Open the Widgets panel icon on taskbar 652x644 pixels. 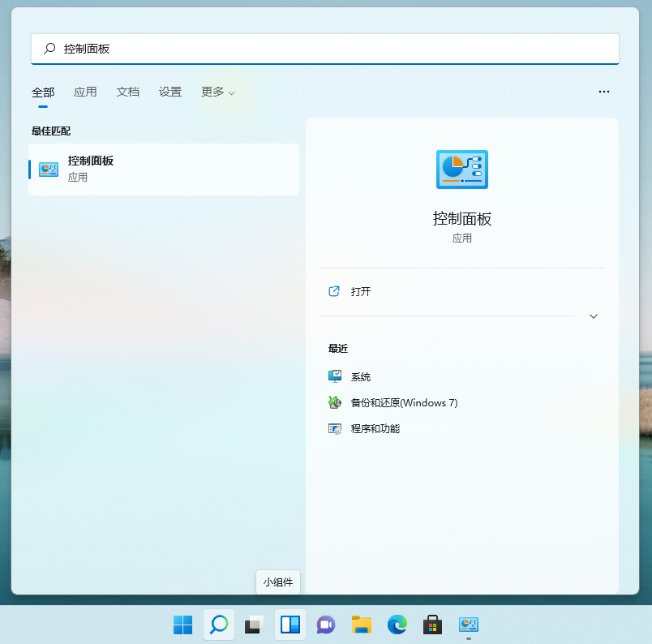click(x=290, y=625)
